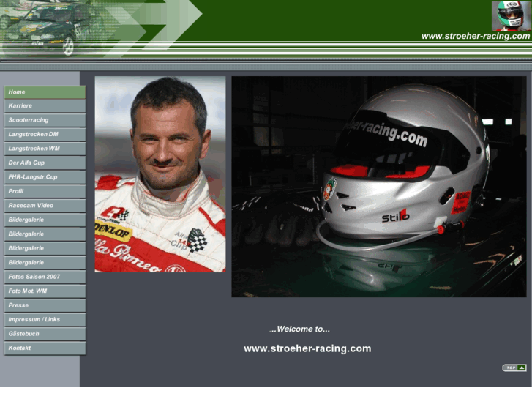
Task: Open the Kontakt page
Action: click(45, 348)
